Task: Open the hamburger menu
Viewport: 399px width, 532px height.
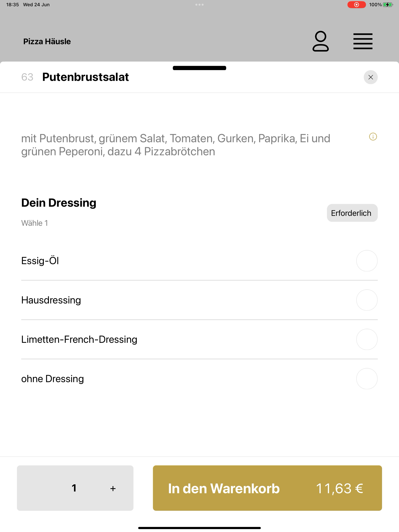Action: (x=363, y=41)
